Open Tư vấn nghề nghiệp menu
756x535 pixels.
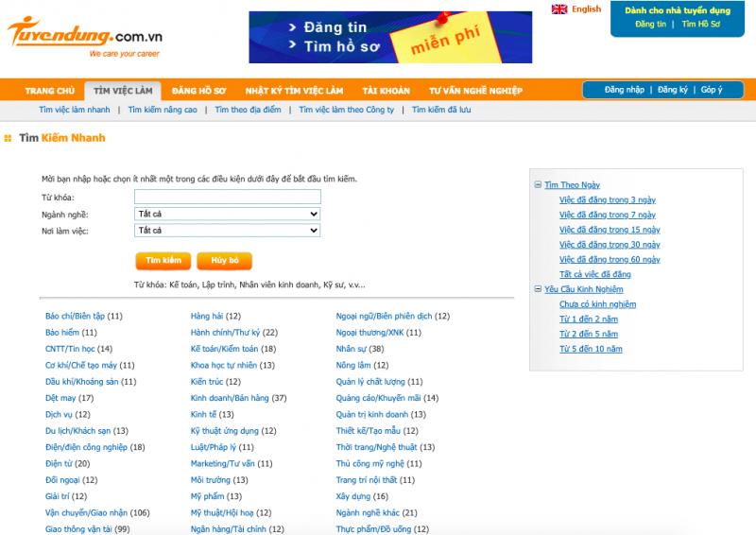click(x=476, y=91)
